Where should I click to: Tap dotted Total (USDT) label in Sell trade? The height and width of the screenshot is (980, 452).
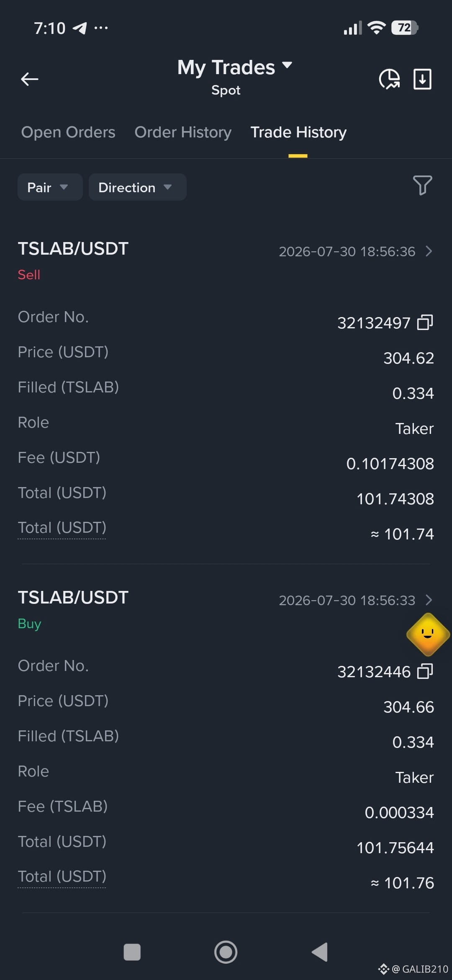(62, 528)
